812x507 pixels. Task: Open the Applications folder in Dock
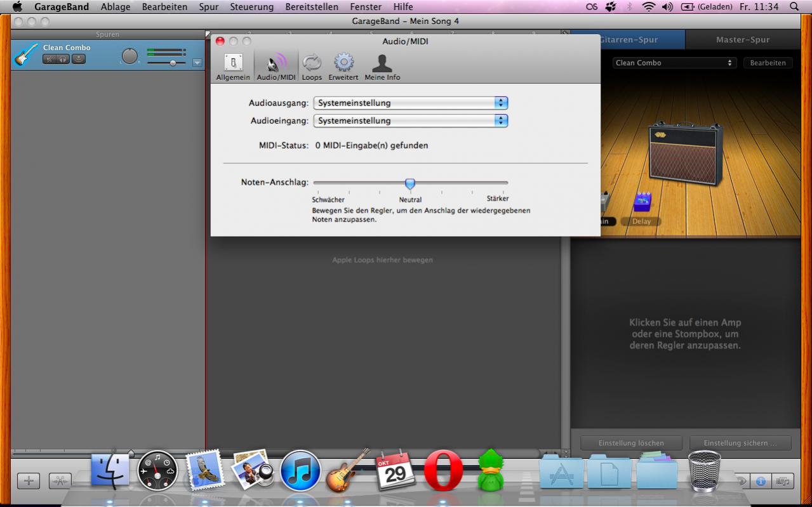pos(561,471)
